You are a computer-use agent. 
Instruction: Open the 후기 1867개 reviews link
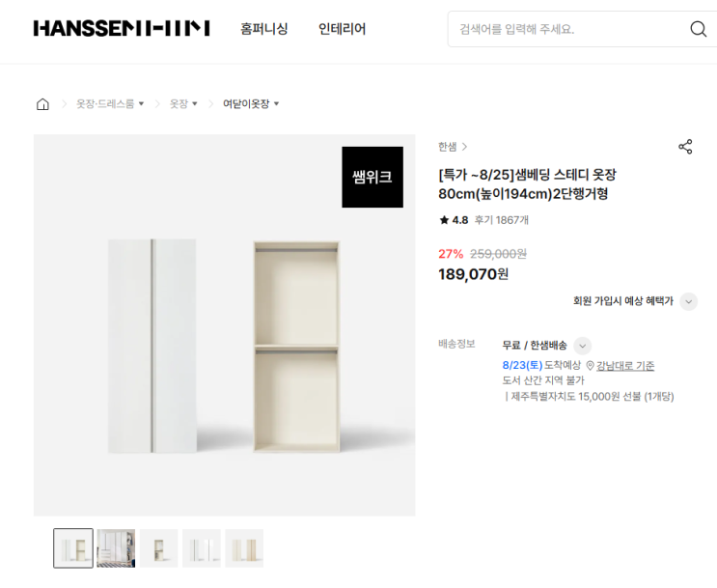tap(501, 220)
